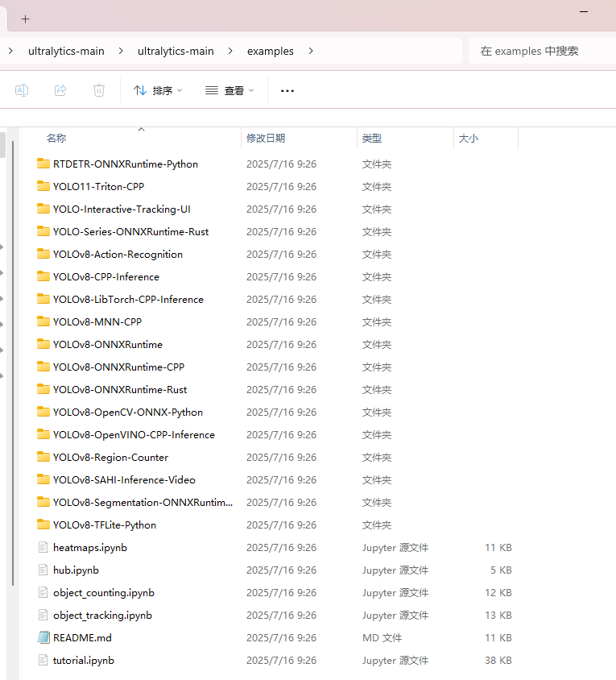The image size is (616, 680).
Task: Select RTDETR-ONNXRuntime-Python folder icon
Action: click(x=43, y=164)
